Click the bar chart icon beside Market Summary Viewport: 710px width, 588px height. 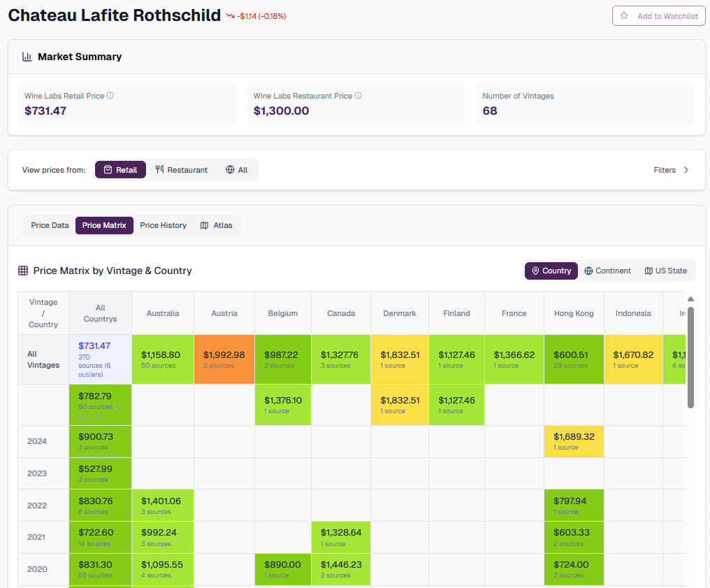pyautogui.click(x=27, y=57)
